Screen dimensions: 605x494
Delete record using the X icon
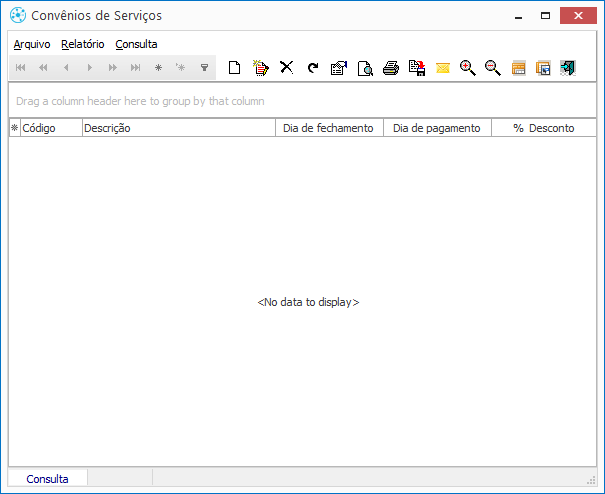[287, 68]
